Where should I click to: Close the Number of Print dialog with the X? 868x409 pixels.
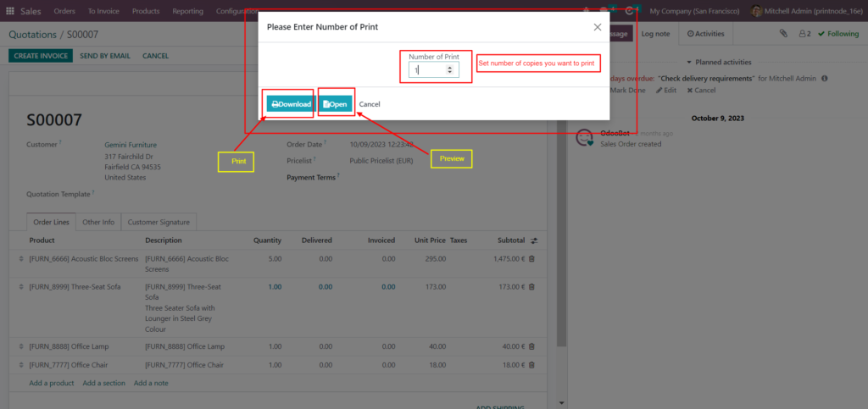click(598, 27)
